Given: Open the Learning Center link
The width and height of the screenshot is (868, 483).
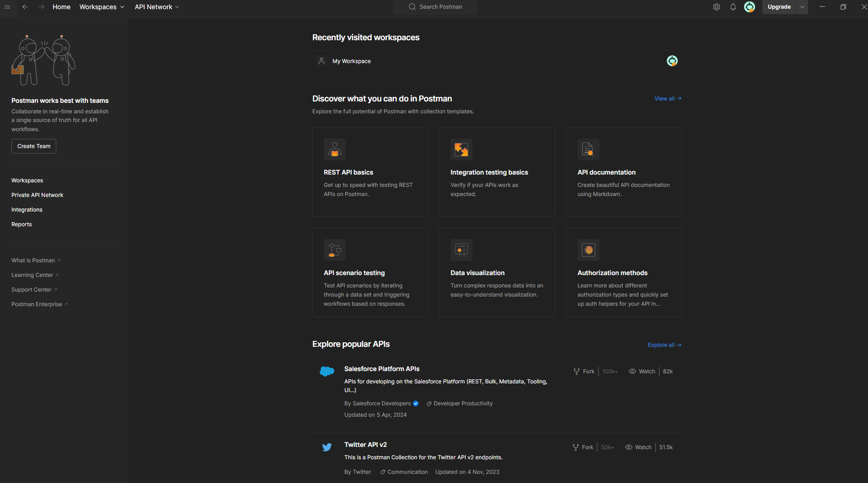Looking at the screenshot, I should tap(35, 275).
